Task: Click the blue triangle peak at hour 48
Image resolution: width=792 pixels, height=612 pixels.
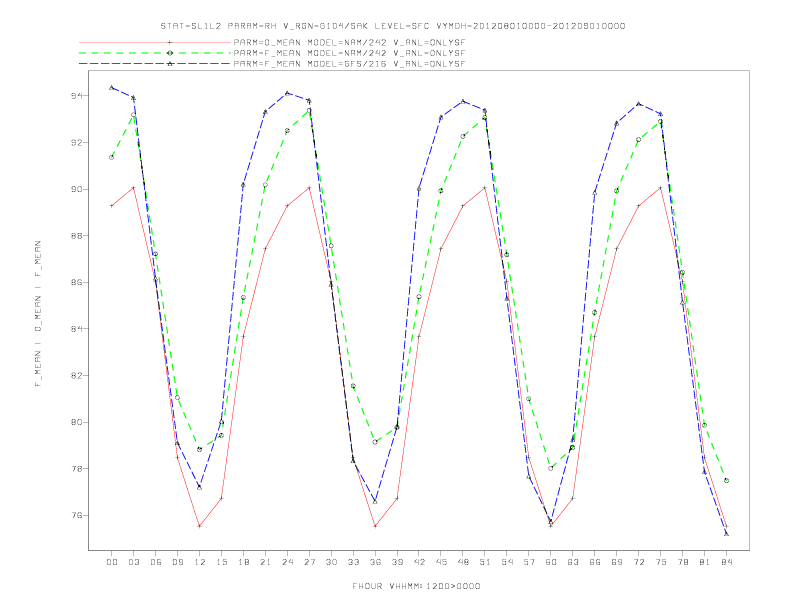Action: [x=463, y=101]
